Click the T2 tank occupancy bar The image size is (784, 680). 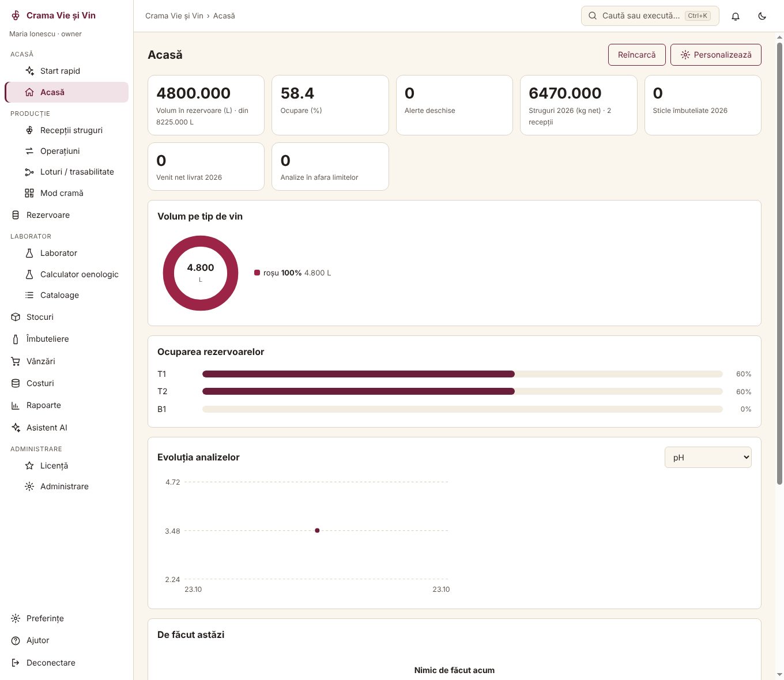click(462, 391)
